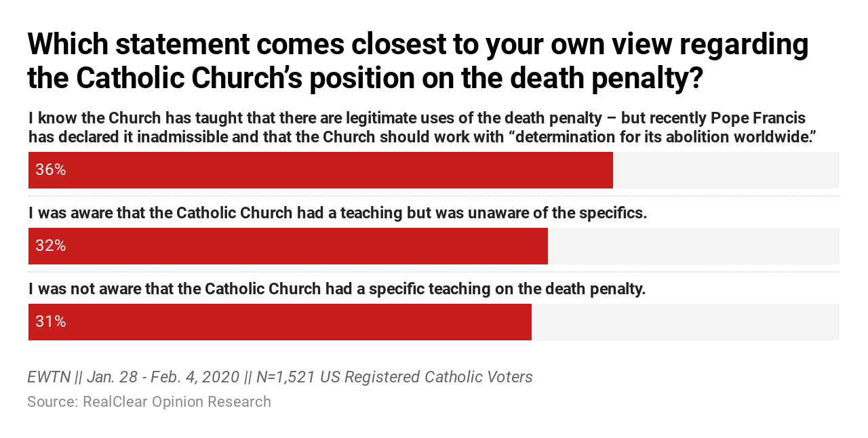Screen dimensions: 868x438
Task: Click the Pope Francis abolition statement text
Action: point(422,127)
